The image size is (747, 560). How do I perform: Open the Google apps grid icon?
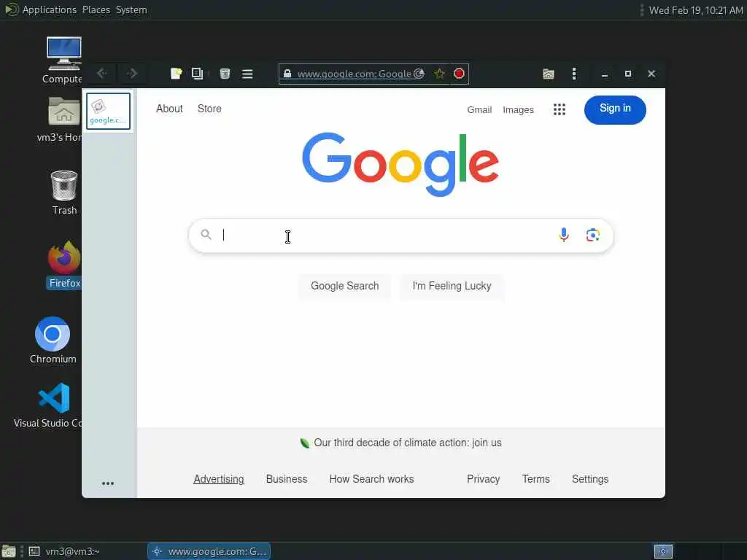click(560, 109)
